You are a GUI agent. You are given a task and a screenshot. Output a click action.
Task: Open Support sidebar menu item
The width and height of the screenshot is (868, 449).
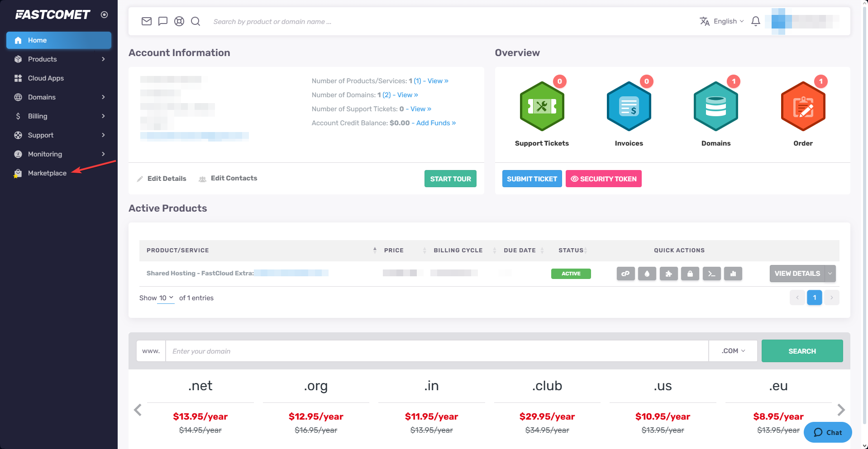click(59, 135)
